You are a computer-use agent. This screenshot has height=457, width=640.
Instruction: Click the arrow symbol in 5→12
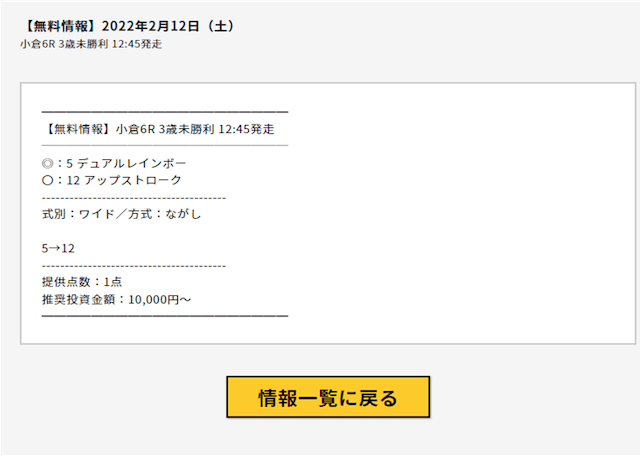pyautogui.click(x=55, y=248)
